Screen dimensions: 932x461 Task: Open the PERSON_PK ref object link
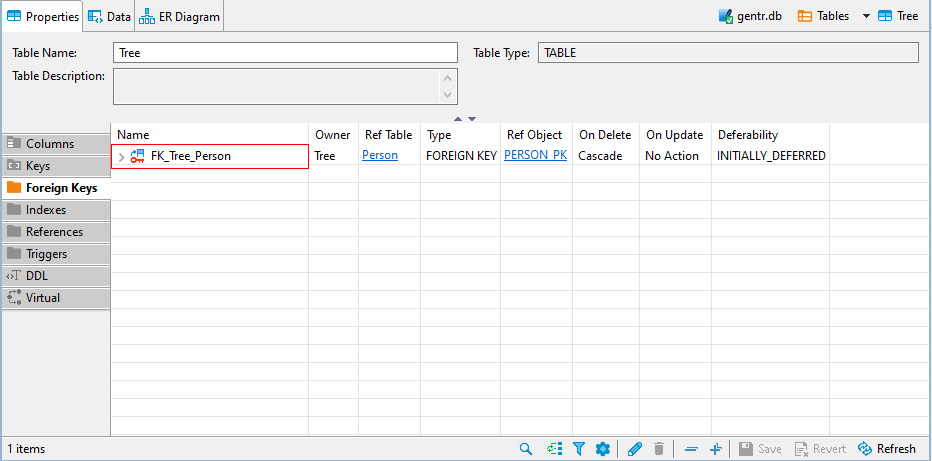click(536, 155)
